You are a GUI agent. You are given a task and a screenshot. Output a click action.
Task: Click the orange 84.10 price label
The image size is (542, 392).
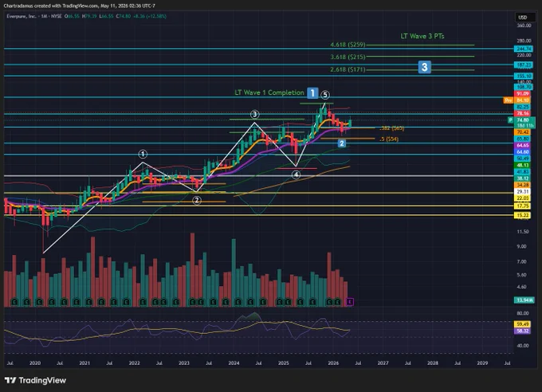tap(523, 100)
